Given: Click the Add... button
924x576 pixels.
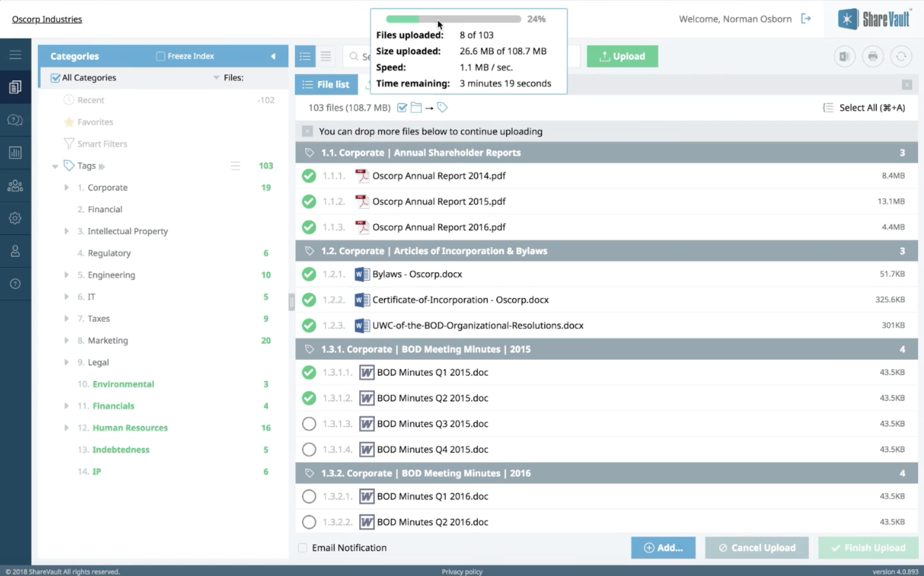Looking at the screenshot, I should 663,548.
